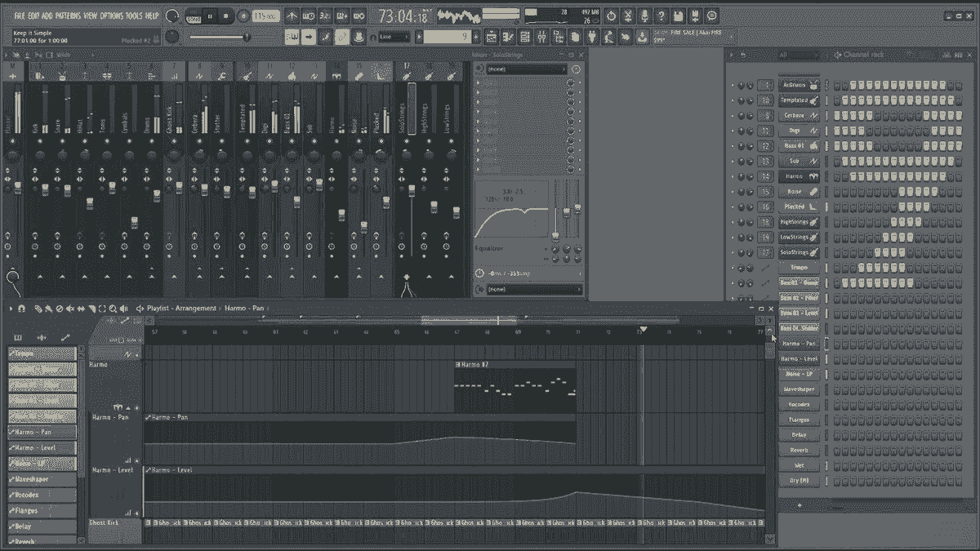980x551 pixels.
Task: Select the automation clip filter icon in picker panel
Action: click(65, 338)
